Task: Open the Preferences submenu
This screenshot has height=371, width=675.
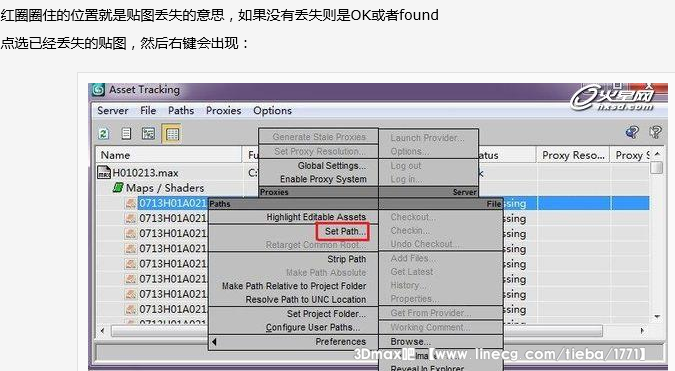Action: pos(341,342)
